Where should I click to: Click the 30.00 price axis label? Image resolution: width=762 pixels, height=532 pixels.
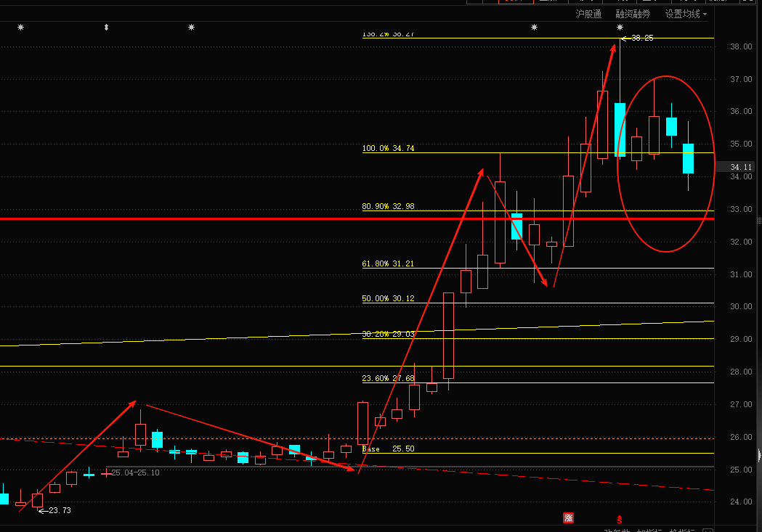click(741, 306)
